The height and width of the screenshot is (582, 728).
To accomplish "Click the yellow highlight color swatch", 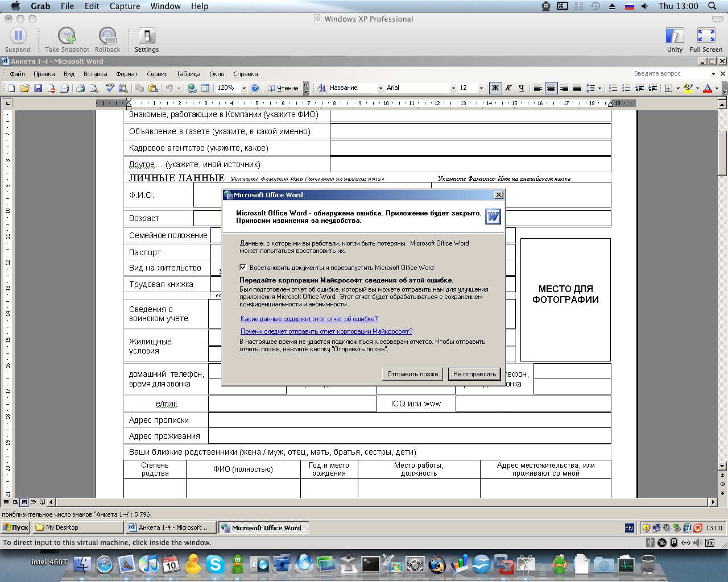I will click(688, 88).
